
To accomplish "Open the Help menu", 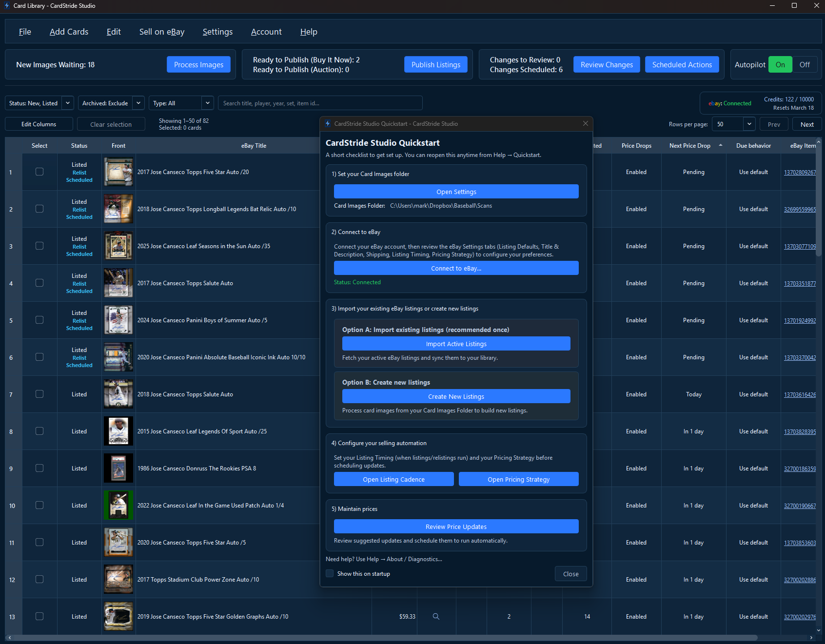I will [309, 32].
